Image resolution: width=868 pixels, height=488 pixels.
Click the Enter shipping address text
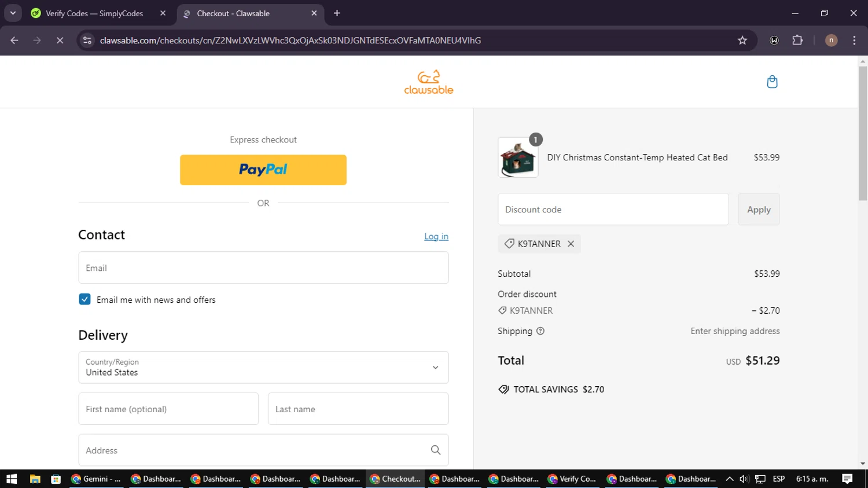735,331
